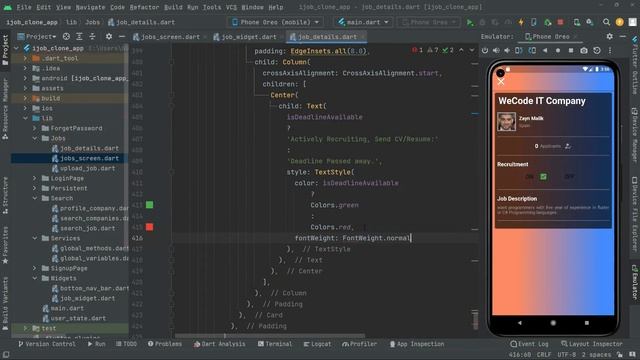
Task: Open Search Everywhere magnifier icon
Action: point(607,22)
